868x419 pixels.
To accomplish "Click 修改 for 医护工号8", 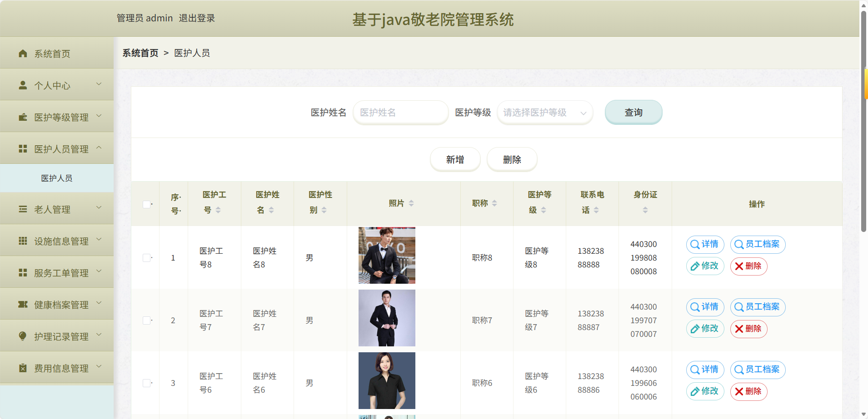I will [x=705, y=266].
